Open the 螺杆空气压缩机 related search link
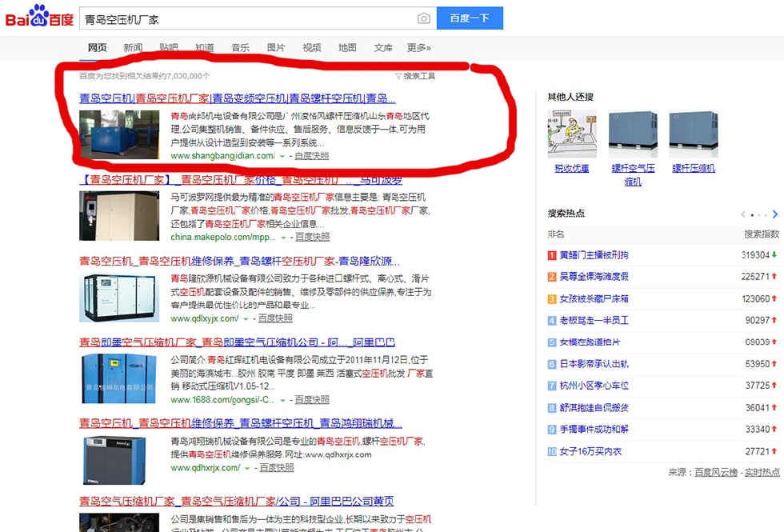This screenshot has height=532, width=784. coord(633,175)
